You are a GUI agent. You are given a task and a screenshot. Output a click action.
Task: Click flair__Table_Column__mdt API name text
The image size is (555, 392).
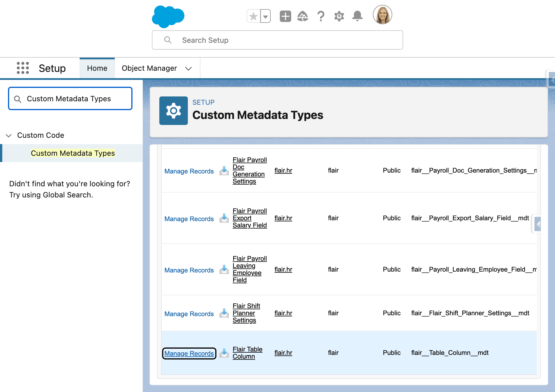pyautogui.click(x=450, y=353)
